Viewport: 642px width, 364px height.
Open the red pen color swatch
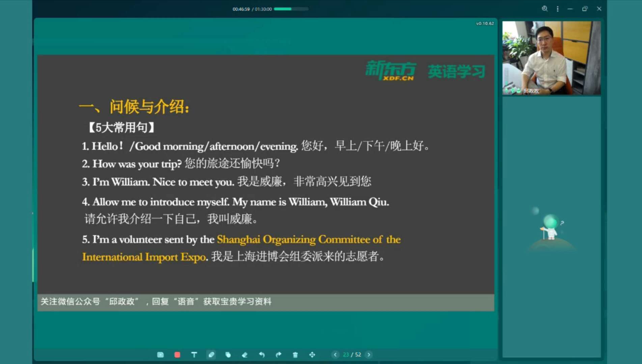[x=177, y=355]
